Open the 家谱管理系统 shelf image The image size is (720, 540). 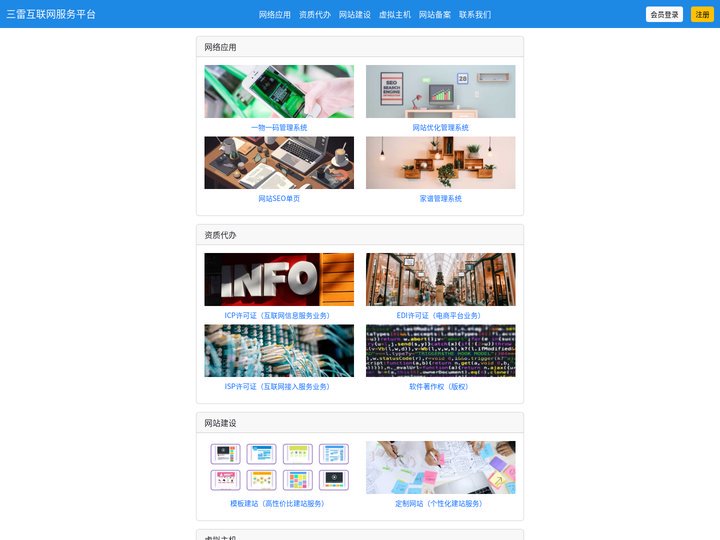point(440,163)
